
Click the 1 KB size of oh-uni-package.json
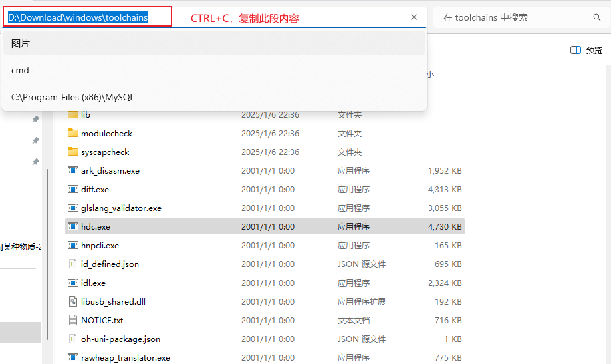tap(453, 339)
